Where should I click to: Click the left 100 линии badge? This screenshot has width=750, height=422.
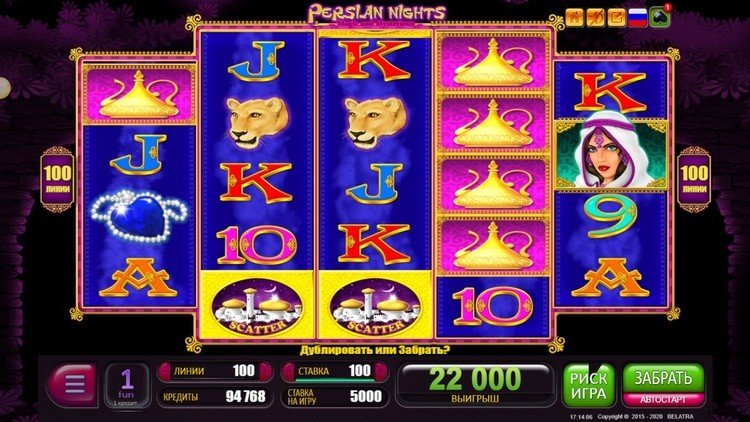click(x=57, y=179)
